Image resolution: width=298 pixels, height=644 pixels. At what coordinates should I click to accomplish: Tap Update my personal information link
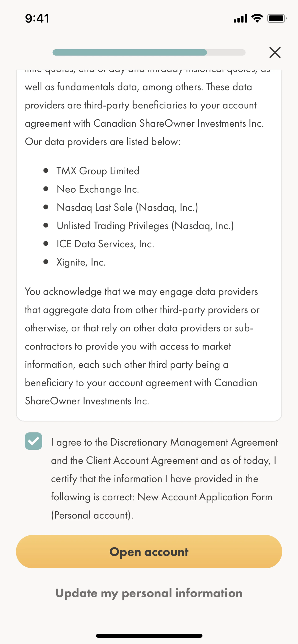[x=149, y=593]
